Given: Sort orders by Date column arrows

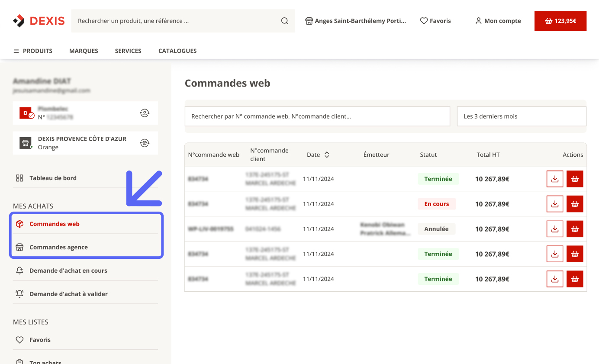Looking at the screenshot, I should [x=327, y=155].
